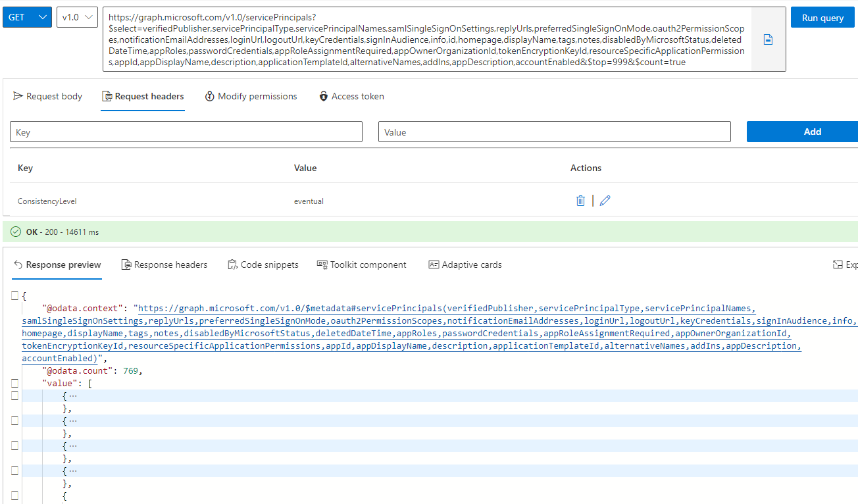The image size is (858, 504).
Task: Open the Toolkit component tab
Action: (x=362, y=265)
